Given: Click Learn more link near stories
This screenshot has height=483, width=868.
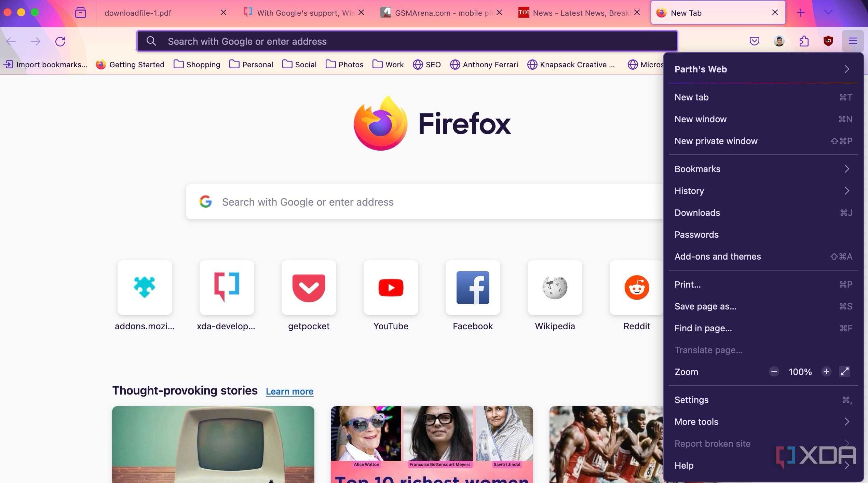Looking at the screenshot, I should coord(289,391).
